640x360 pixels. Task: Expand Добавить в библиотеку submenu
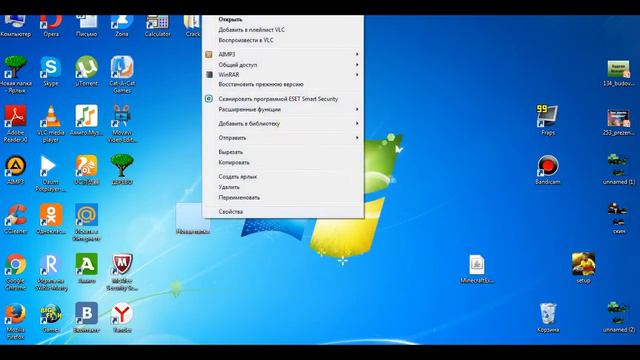[282, 123]
